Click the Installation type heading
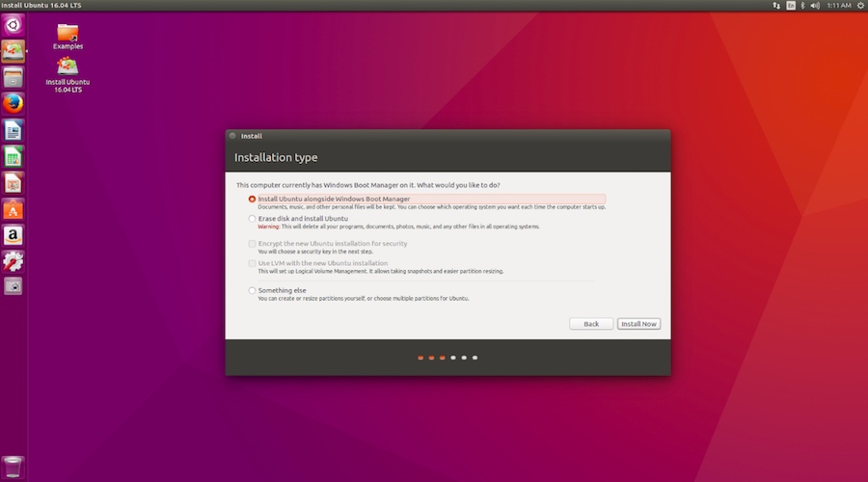868x482 pixels. (276, 158)
